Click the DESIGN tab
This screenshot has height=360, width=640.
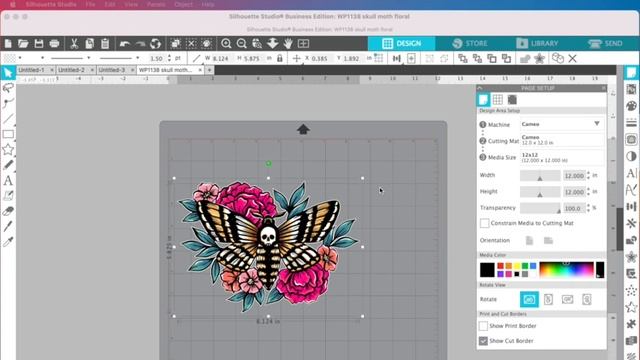click(402, 43)
